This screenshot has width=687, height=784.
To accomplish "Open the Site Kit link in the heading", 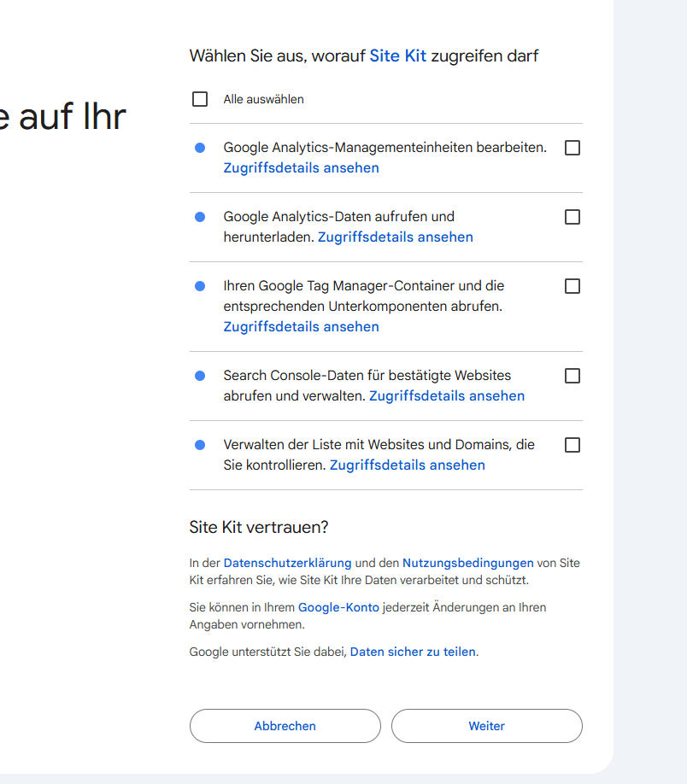I will [398, 56].
